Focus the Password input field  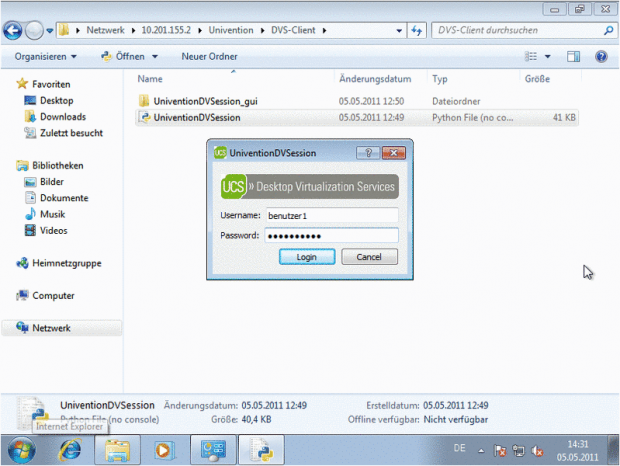tap(332, 236)
